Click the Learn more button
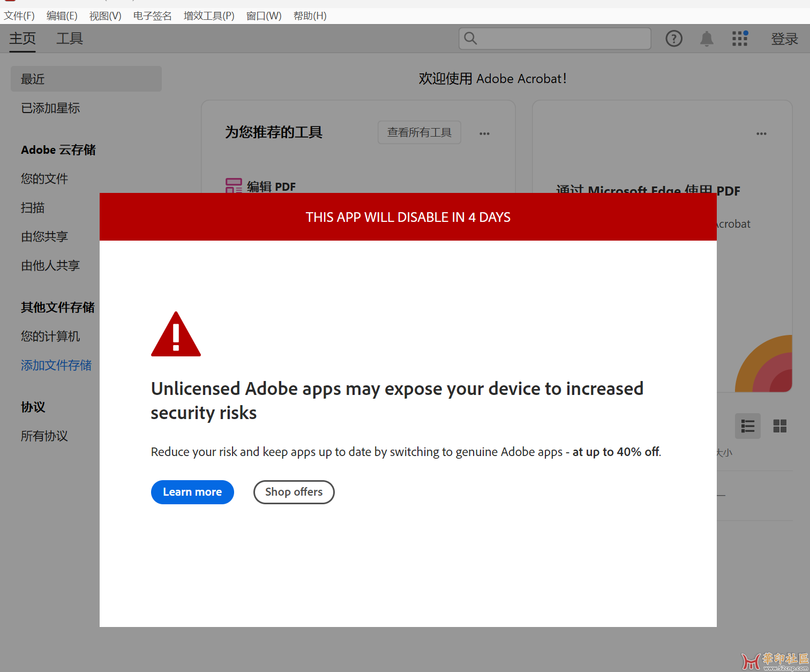810x672 pixels. point(192,492)
